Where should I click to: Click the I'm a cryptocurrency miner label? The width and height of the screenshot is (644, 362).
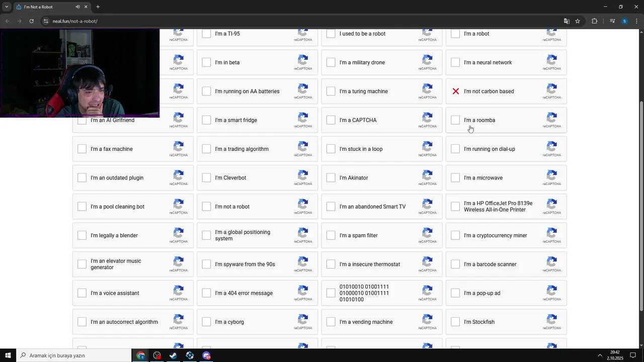click(496, 235)
